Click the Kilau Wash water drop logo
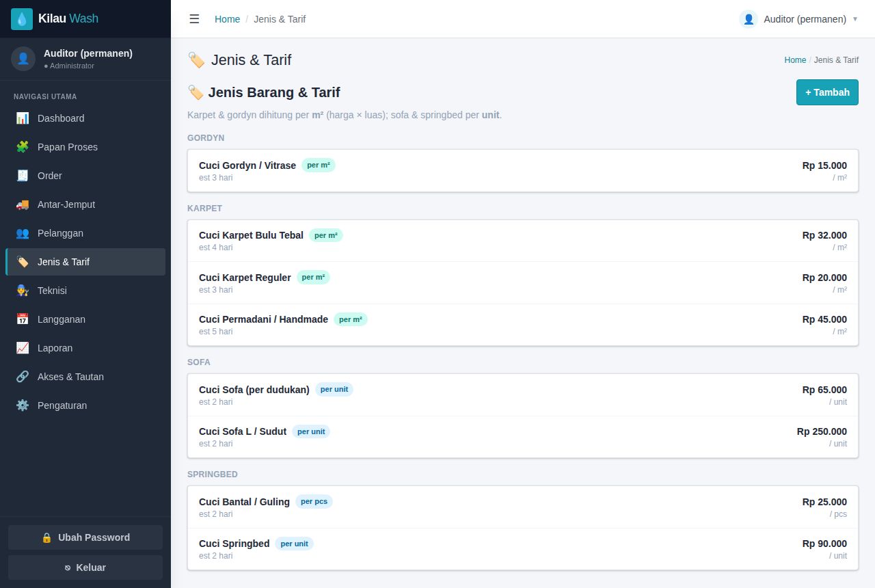This screenshot has width=875, height=588. coord(22,19)
